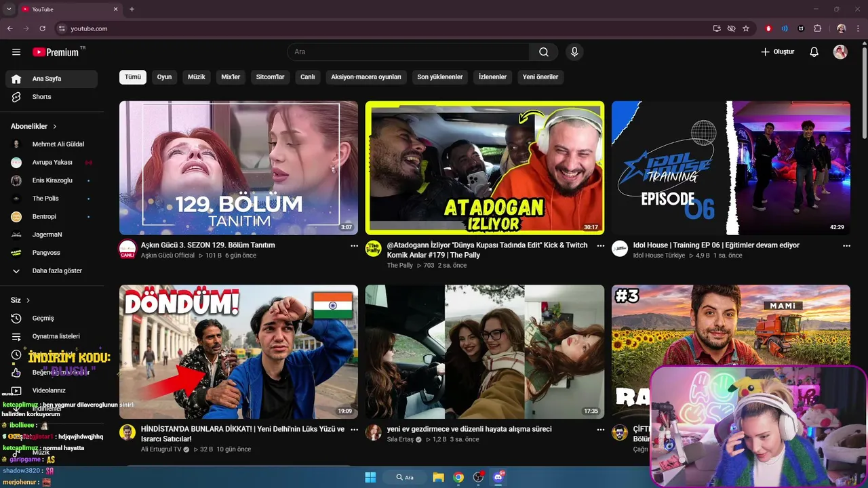Open Chrome three-dot menu
The image size is (868, 488).
coord(858,28)
